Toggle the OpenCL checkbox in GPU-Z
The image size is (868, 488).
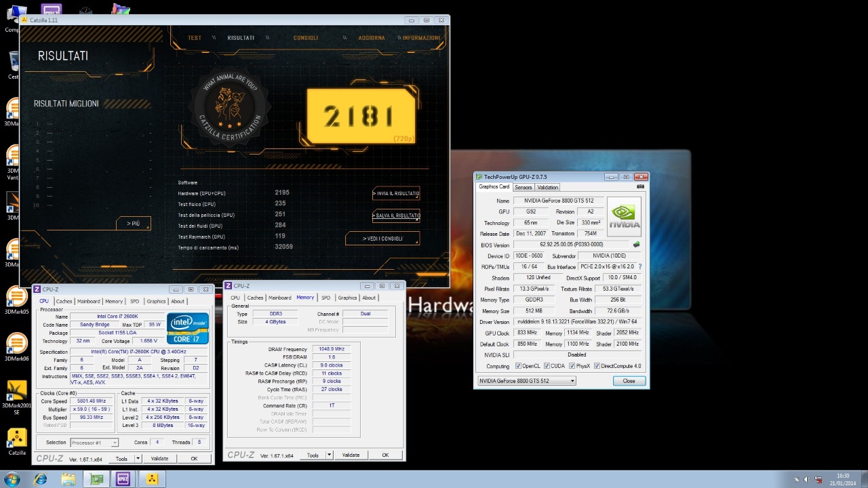[x=519, y=366]
